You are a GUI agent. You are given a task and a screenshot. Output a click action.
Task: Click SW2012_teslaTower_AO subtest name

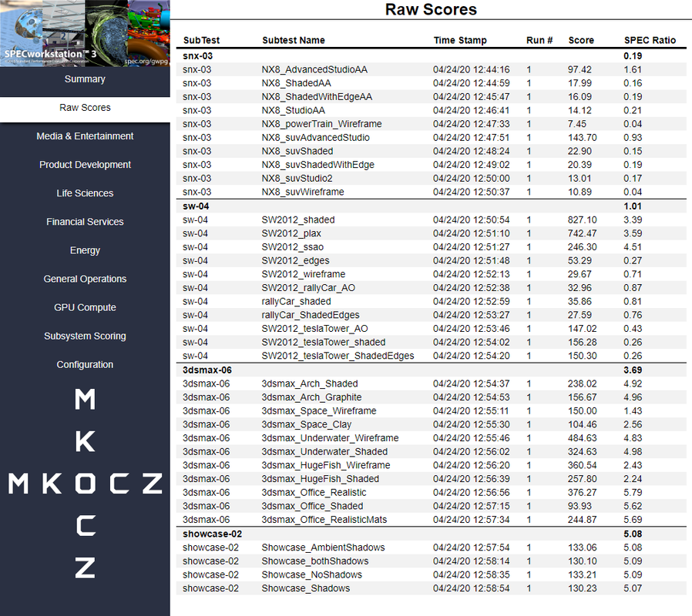pos(314,329)
